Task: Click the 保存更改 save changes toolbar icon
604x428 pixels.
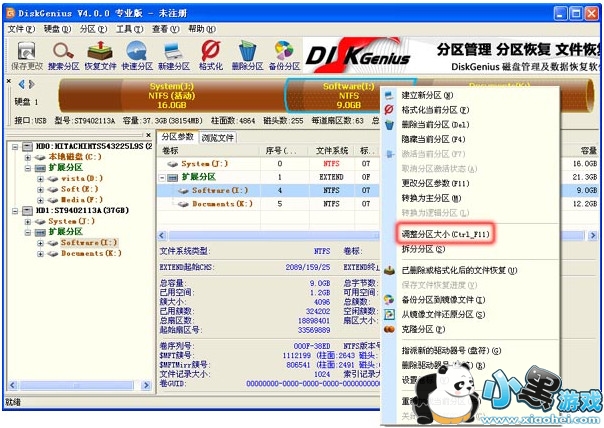Action: (x=27, y=55)
